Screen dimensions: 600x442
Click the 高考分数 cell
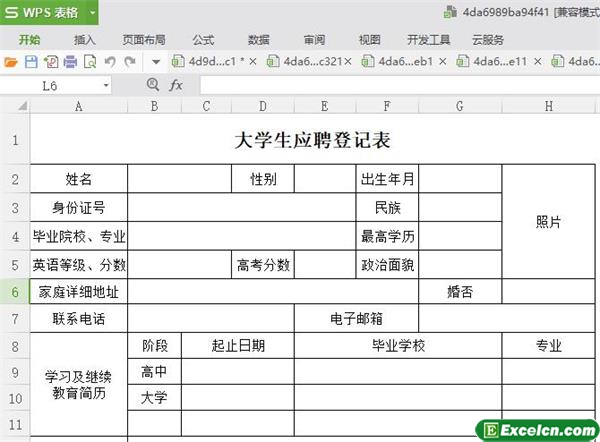263,265
